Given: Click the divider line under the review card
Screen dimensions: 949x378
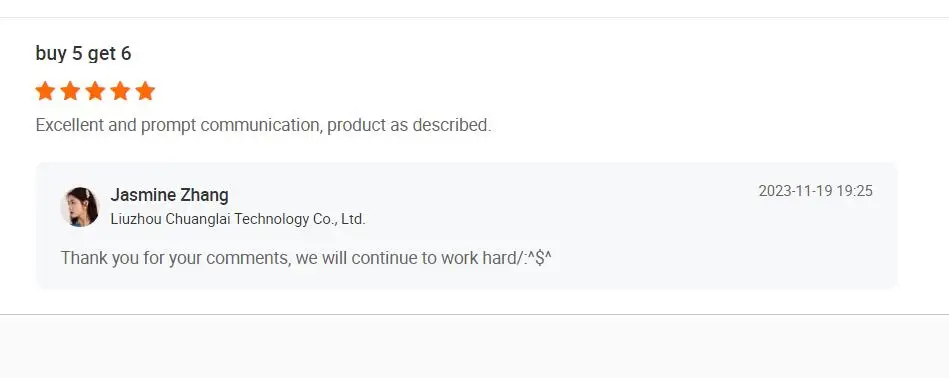Looking at the screenshot, I should 474,314.
